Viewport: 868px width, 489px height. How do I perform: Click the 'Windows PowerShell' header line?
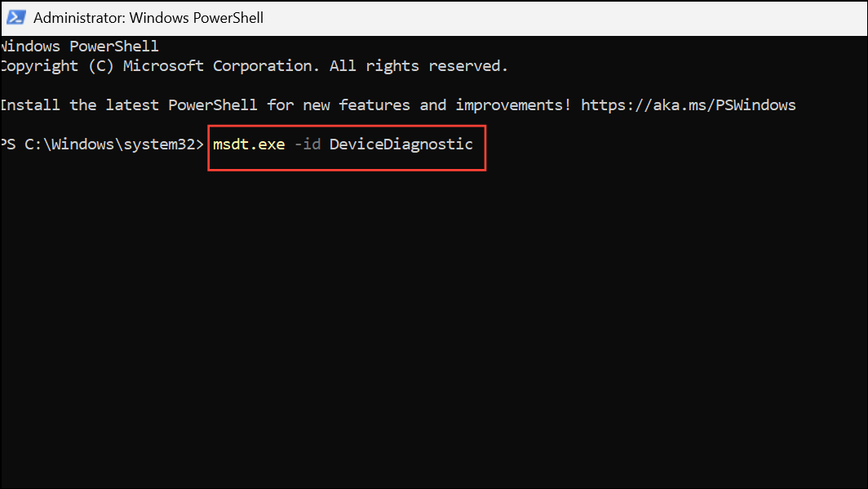79,47
